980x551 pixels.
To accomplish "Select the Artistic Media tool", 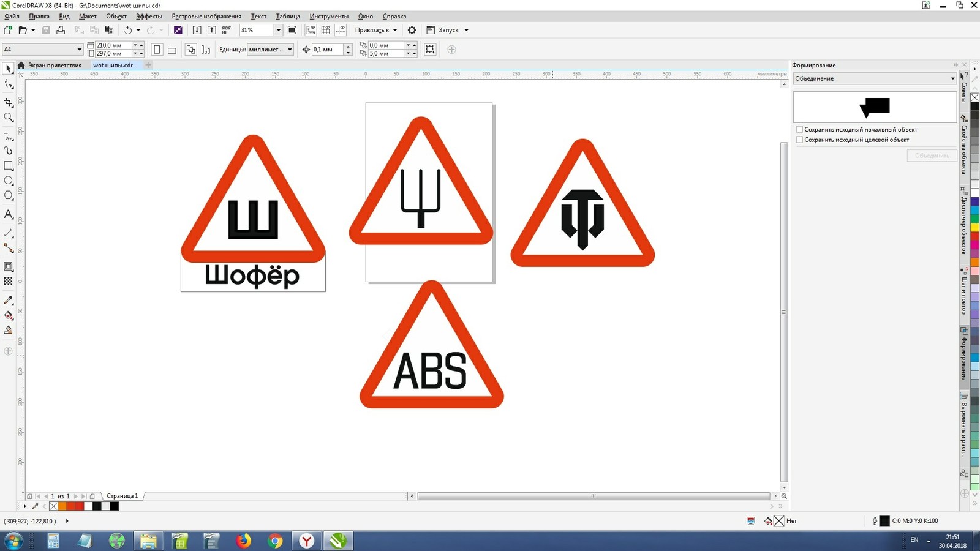I will (x=9, y=151).
